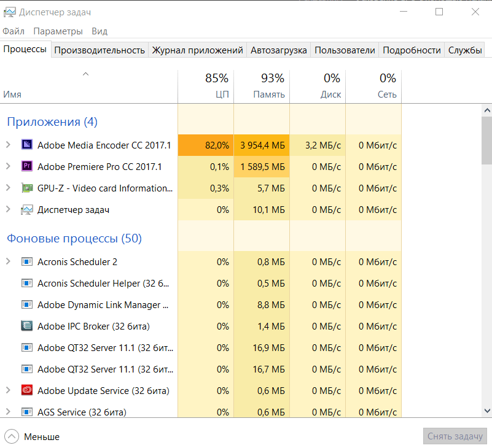Image resolution: width=492 pixels, height=448 pixels.
Task: Click the 0,3% CPU value for GPU-Z
Action: point(219,188)
